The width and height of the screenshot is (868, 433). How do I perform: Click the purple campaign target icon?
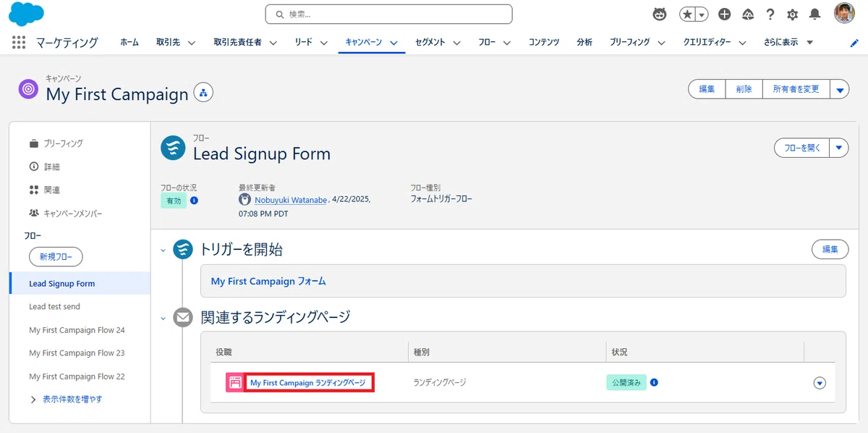[x=28, y=89]
